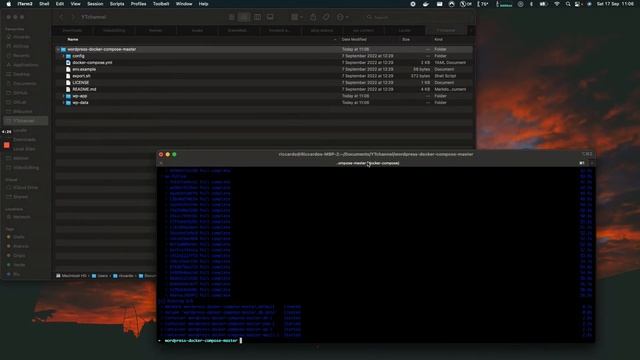Open YTchannel in the Finder sidebar
This screenshot has height=360, width=640.
(25, 121)
